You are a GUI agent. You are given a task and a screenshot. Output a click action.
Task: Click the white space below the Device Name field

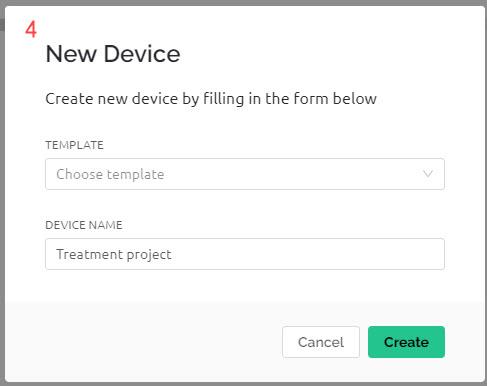coord(245,286)
